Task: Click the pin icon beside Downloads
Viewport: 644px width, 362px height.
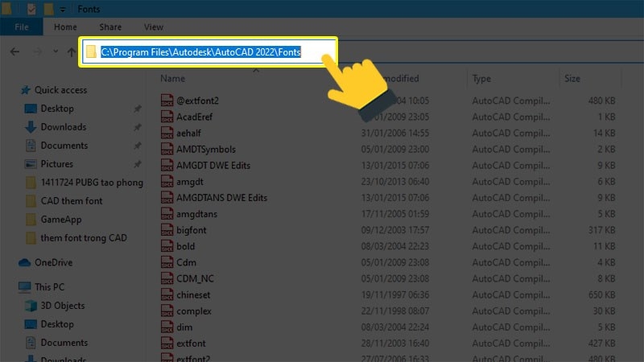Action: tap(138, 127)
